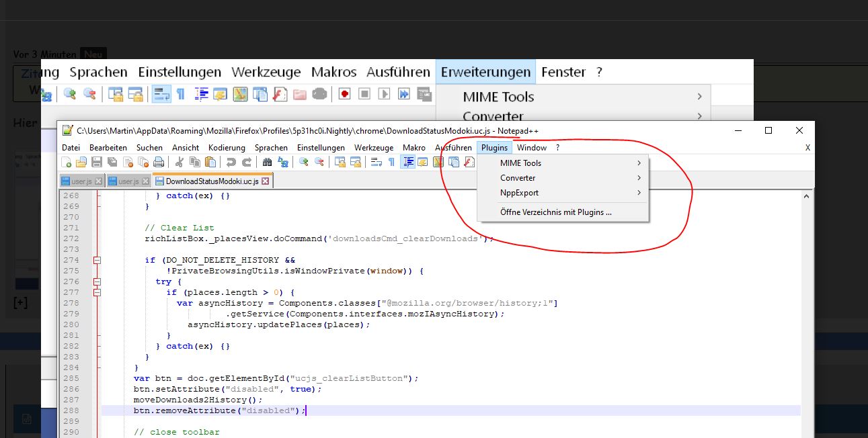Click the [+] link below the thumbnail

click(x=21, y=303)
